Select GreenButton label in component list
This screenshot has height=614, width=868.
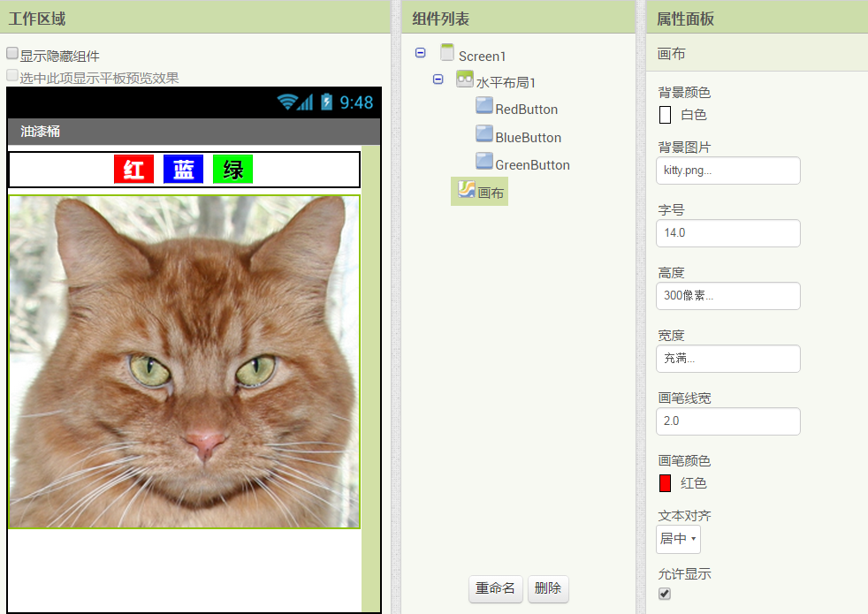coord(532,165)
